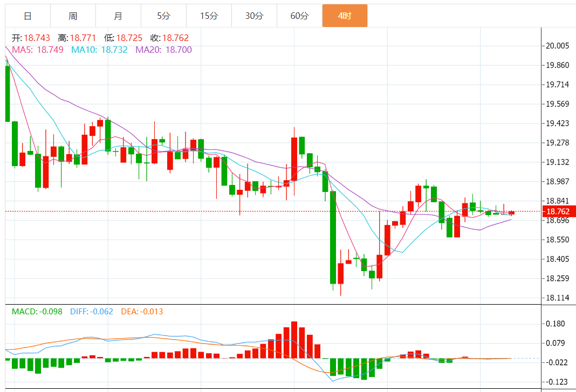576x392 pixels.
Task: Click the MACD: -0.098 label
Action: pos(37,312)
